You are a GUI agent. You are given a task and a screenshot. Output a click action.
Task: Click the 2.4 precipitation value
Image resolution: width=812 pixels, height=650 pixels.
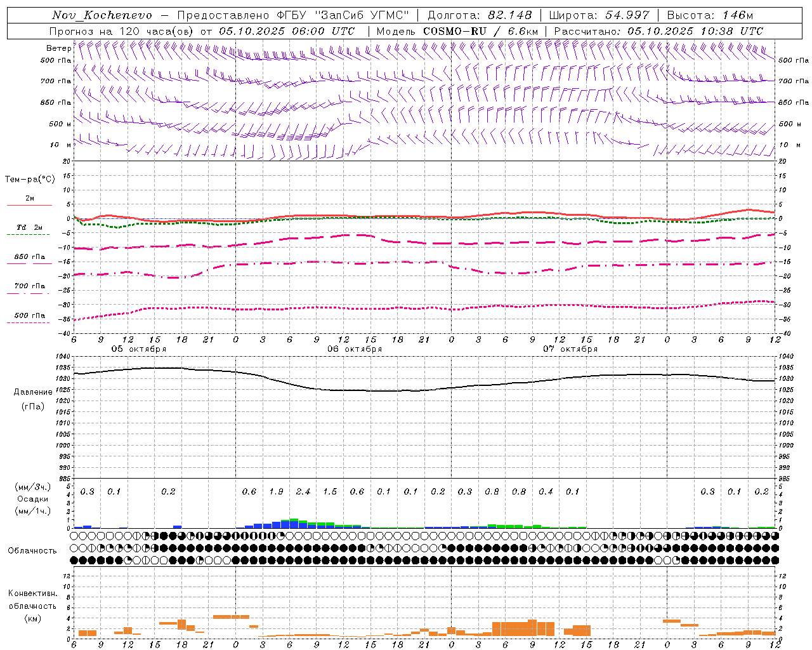pos(303,492)
